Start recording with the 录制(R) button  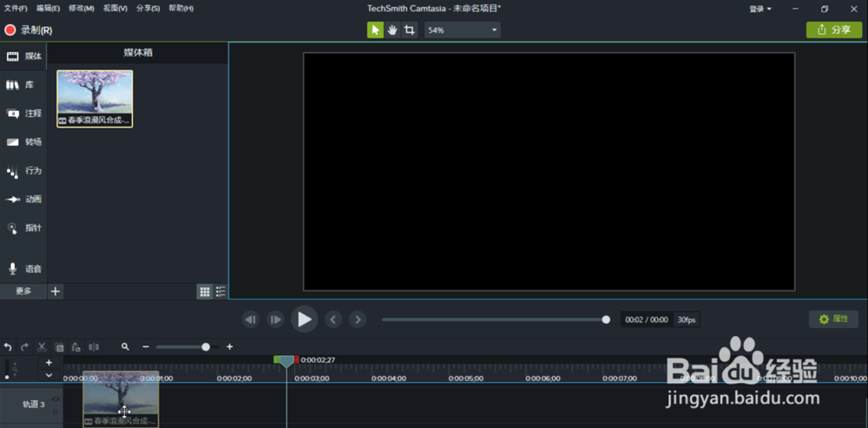coord(29,30)
